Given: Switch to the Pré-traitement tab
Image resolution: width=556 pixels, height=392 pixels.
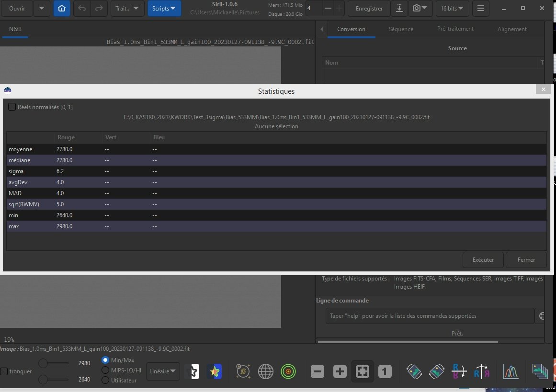Looking at the screenshot, I should (x=455, y=29).
